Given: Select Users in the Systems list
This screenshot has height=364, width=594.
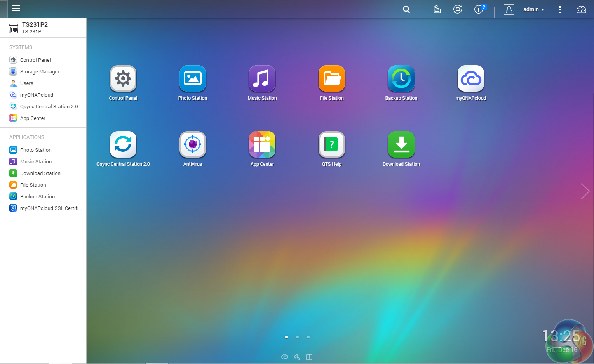Looking at the screenshot, I should point(26,83).
